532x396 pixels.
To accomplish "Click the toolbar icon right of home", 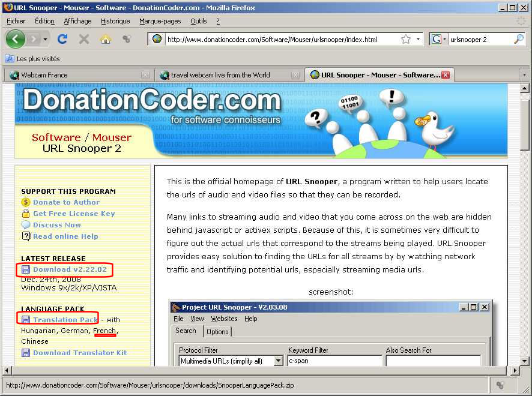I will 127,40.
